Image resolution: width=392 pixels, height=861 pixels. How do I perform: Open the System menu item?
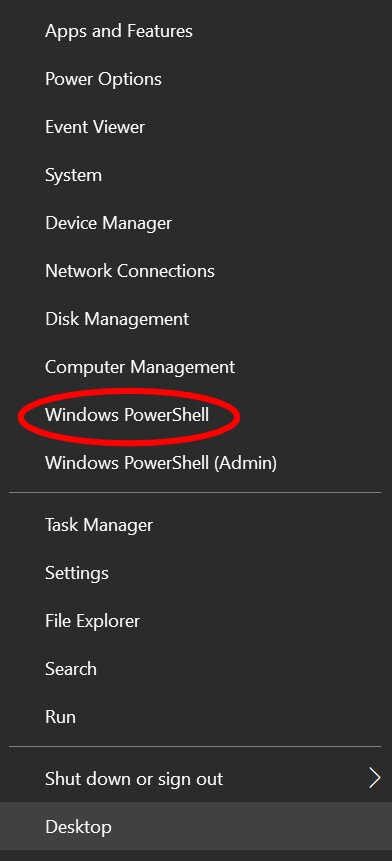pyautogui.click(x=196, y=175)
